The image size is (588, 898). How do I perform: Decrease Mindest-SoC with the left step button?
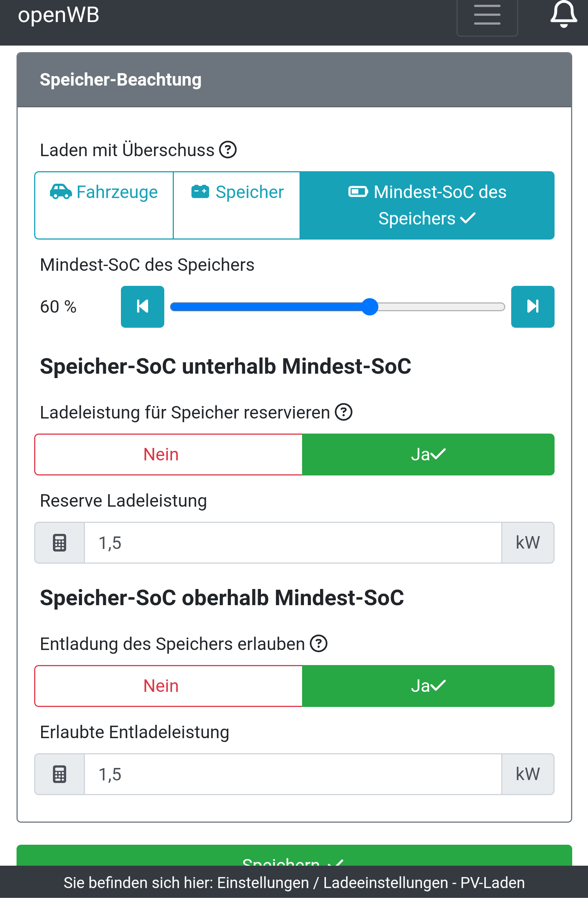click(x=142, y=306)
